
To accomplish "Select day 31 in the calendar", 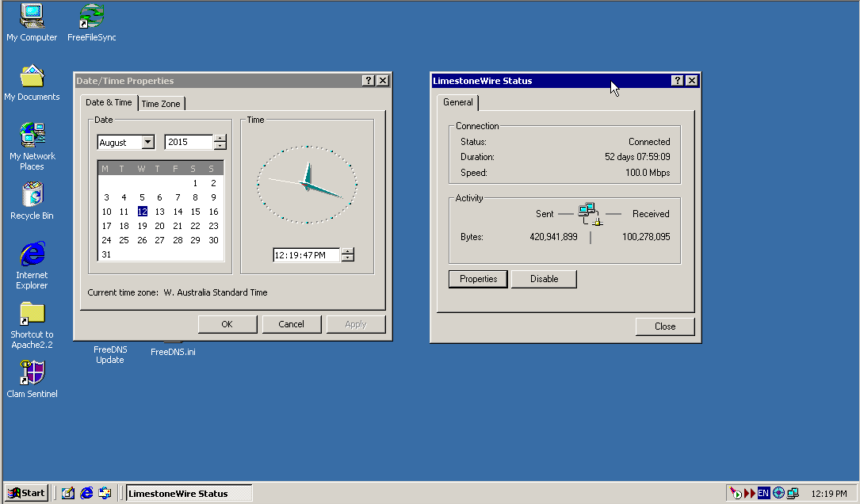I will [106, 254].
